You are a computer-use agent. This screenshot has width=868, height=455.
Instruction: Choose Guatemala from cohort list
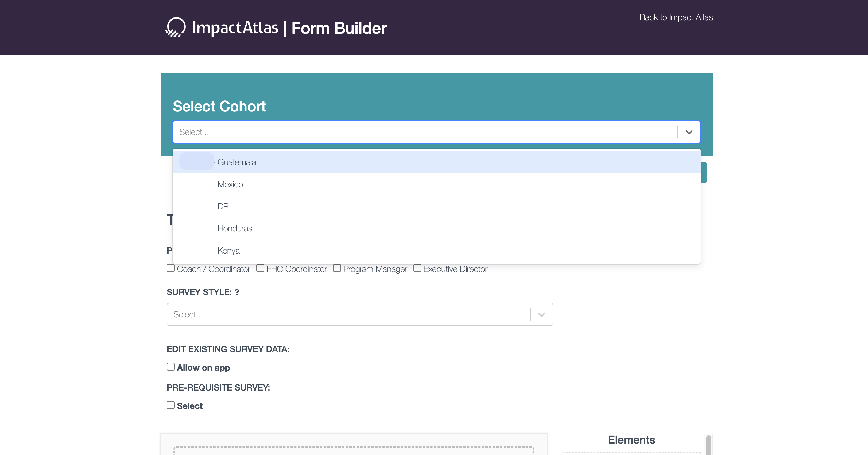tap(237, 162)
